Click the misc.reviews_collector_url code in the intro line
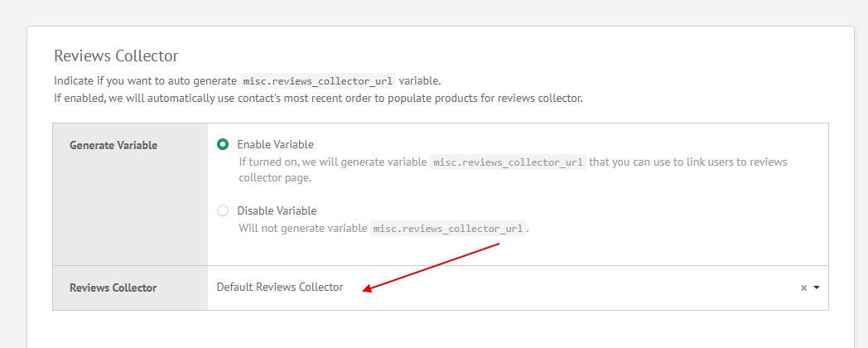This screenshot has width=868, height=348. 317,81
